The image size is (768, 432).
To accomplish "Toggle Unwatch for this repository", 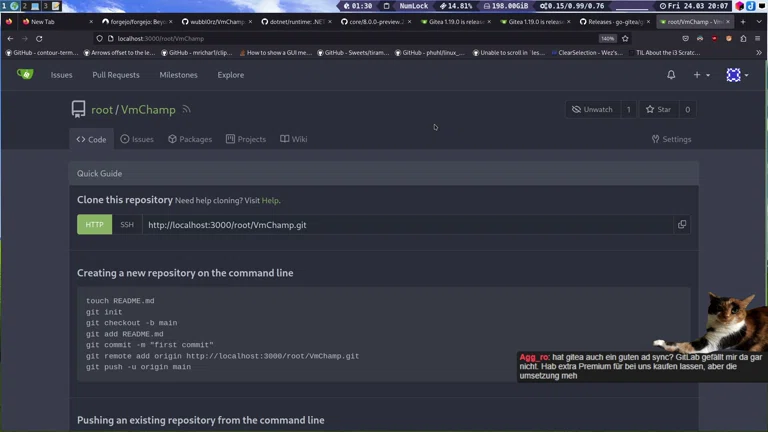I will click(592, 109).
